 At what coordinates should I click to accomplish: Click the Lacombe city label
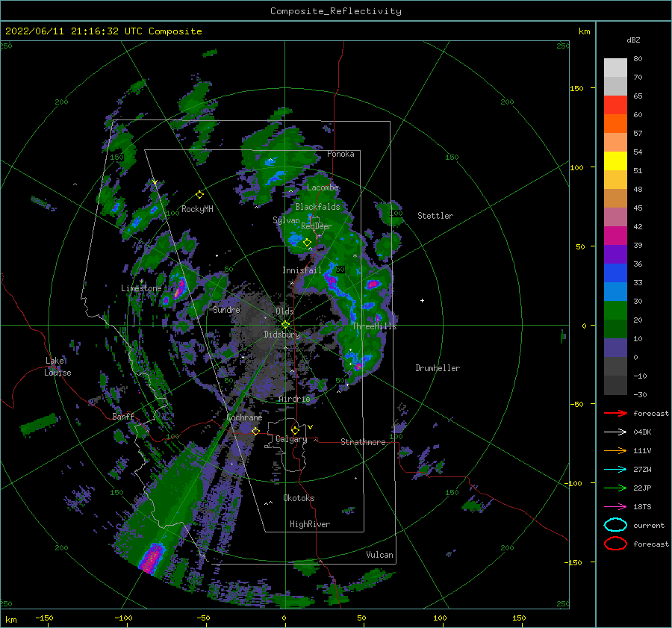pyautogui.click(x=323, y=187)
